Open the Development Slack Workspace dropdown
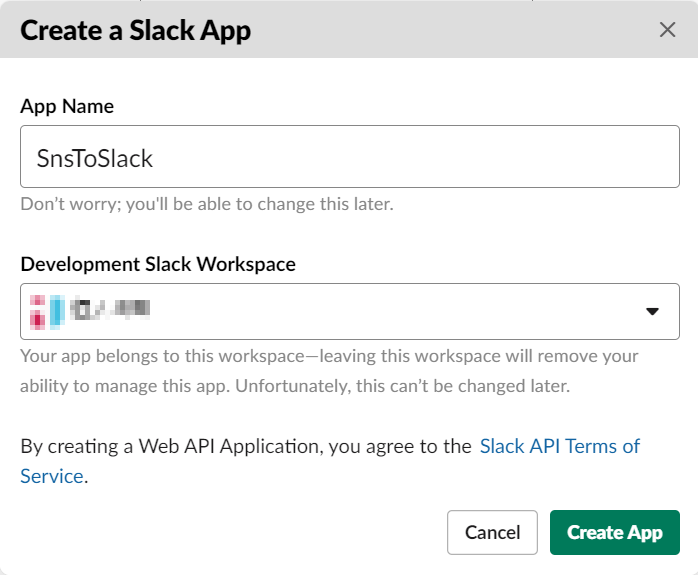Viewport: 698px width, 575px height. (x=349, y=312)
